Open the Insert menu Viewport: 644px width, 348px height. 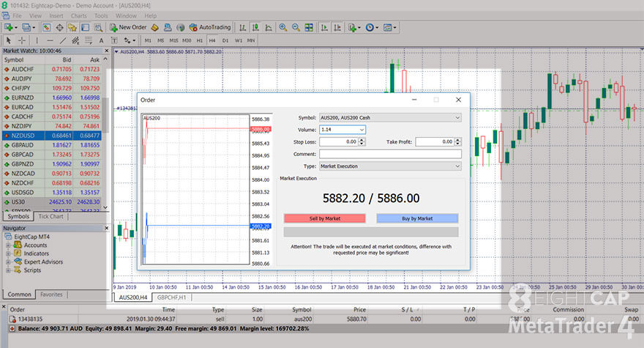pos(56,15)
